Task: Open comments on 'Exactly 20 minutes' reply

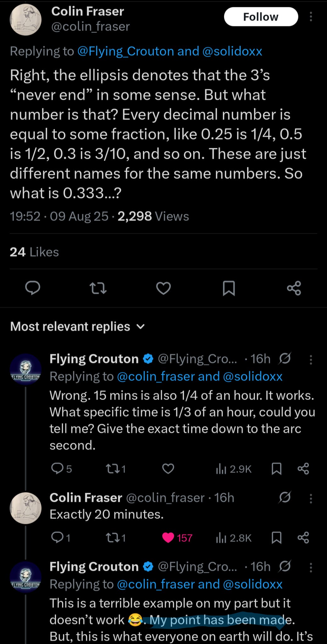Action: tap(57, 538)
